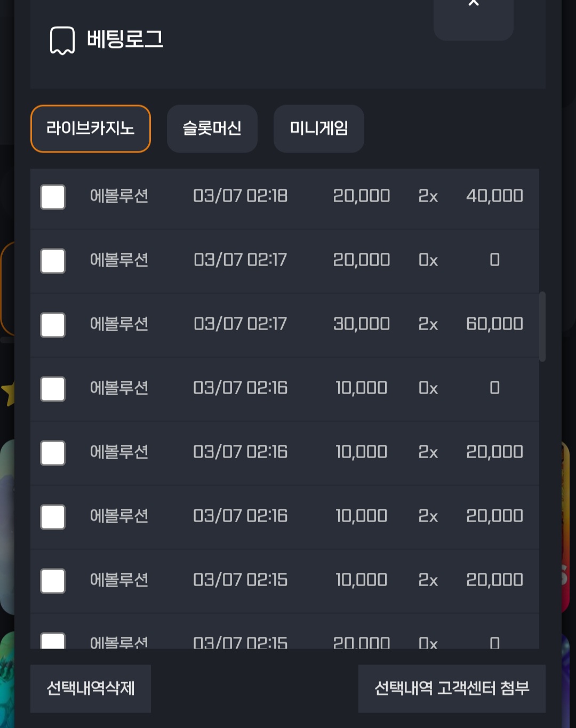Close the 베팅로그 panel with X
The width and height of the screenshot is (576, 728).
point(473,16)
